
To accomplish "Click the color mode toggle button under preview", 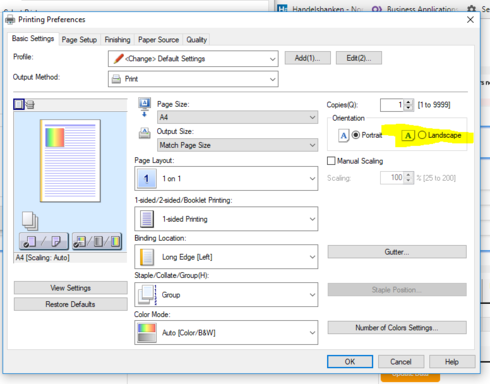I will pyautogui.click(x=97, y=241).
